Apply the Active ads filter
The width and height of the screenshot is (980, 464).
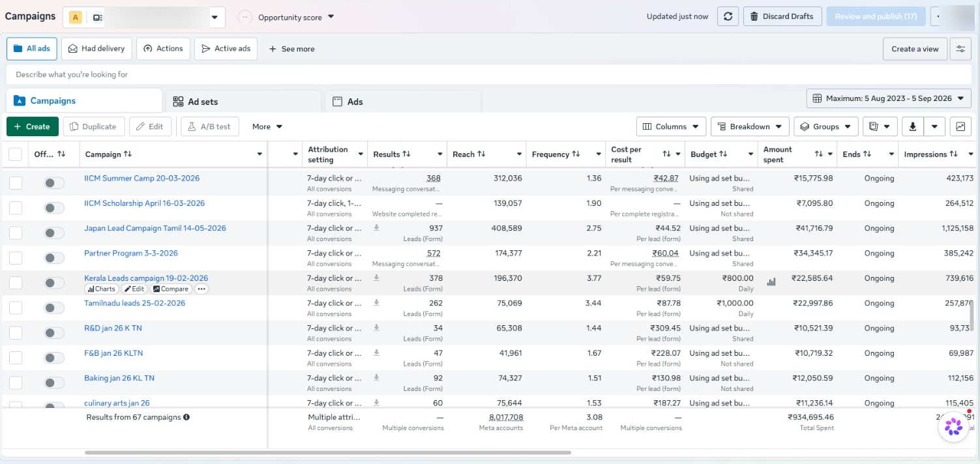226,49
